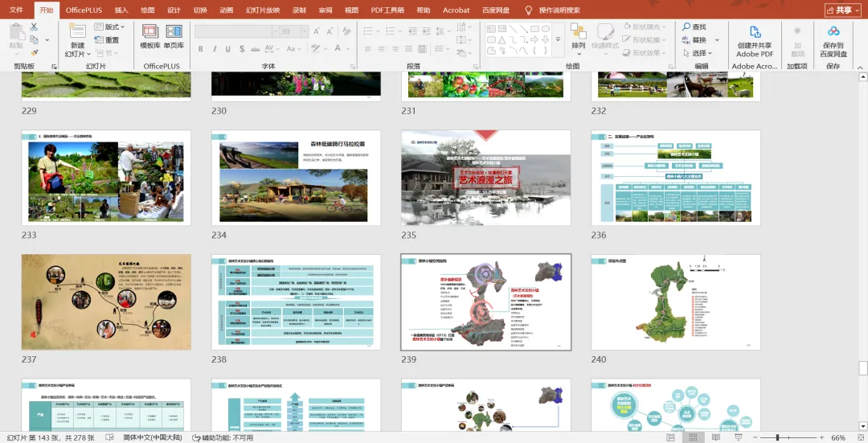Viewport: 868px width, 443px height.
Task: Open the PDF工具箱 tab
Action: tap(387, 10)
